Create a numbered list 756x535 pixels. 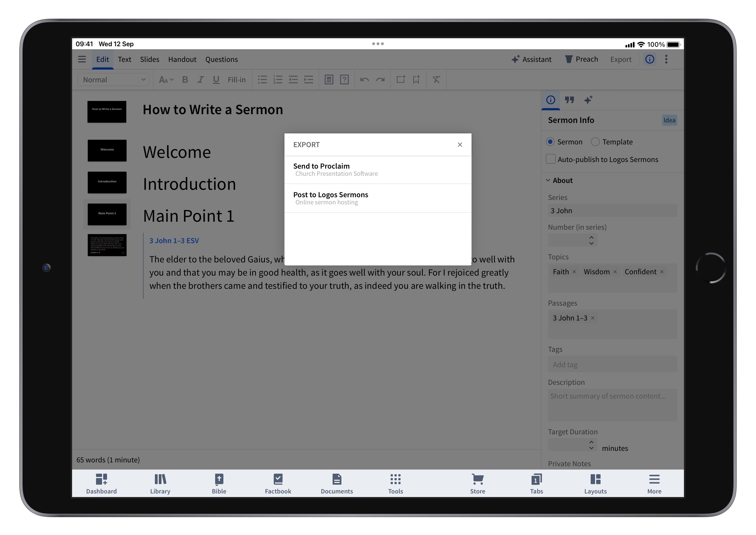278,79
